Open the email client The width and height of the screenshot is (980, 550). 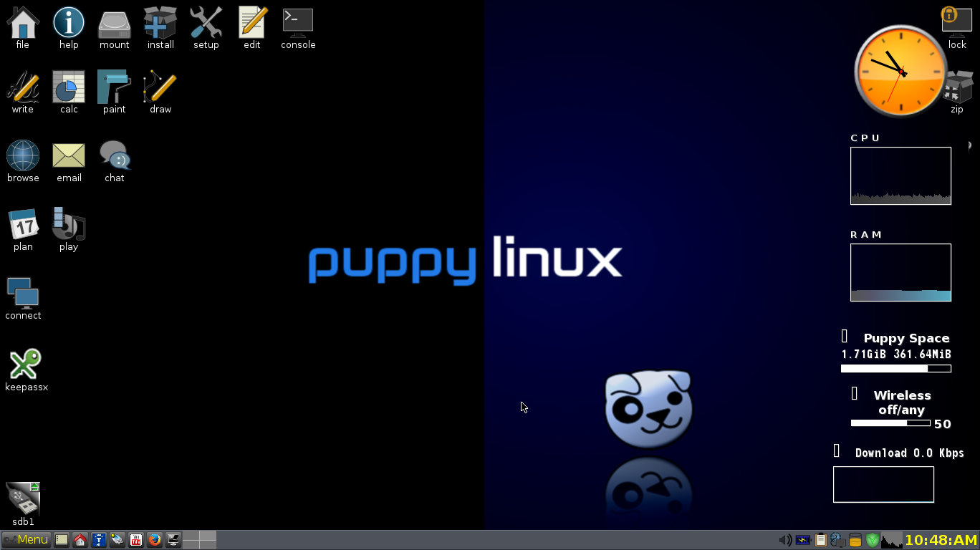pyautogui.click(x=69, y=155)
